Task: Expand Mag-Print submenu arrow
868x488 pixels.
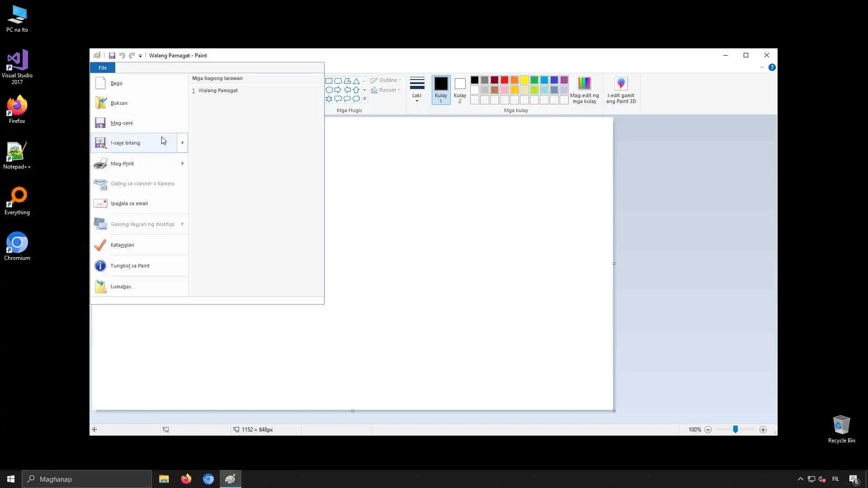Action: (x=182, y=164)
